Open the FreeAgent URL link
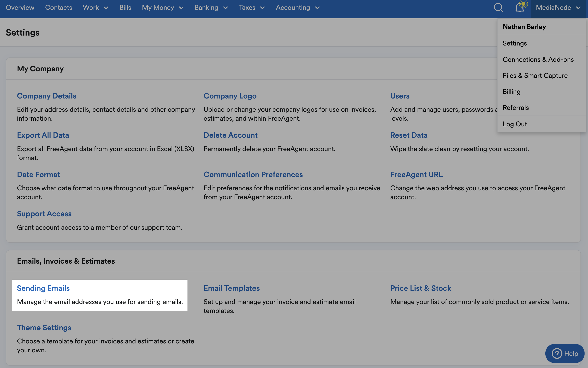Viewport: 588px width, 368px height. (x=416, y=174)
